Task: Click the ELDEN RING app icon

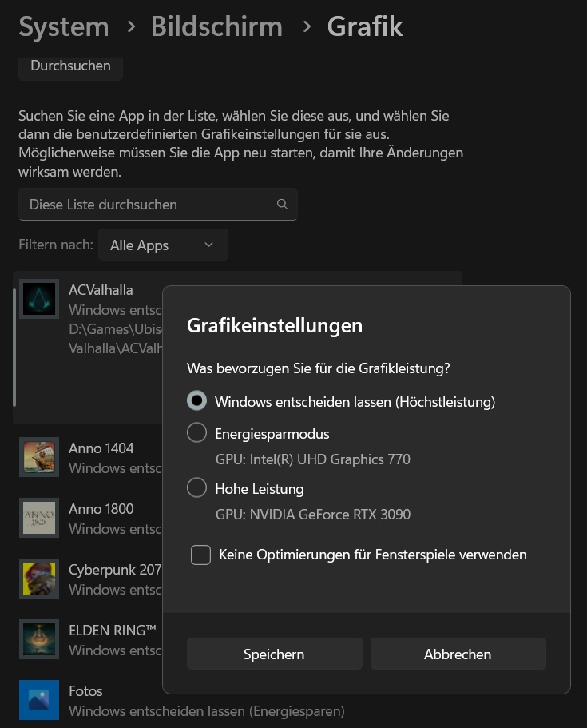Action: (39, 639)
